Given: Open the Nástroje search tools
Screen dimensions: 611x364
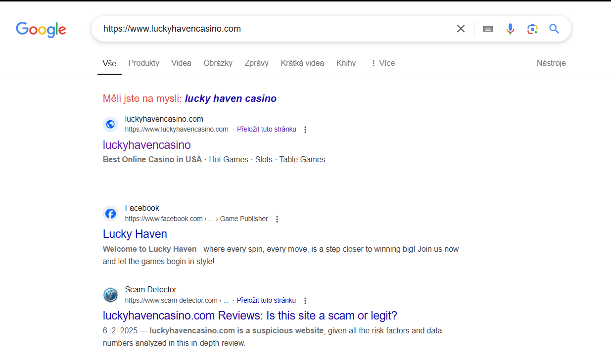Looking at the screenshot, I should click(551, 63).
